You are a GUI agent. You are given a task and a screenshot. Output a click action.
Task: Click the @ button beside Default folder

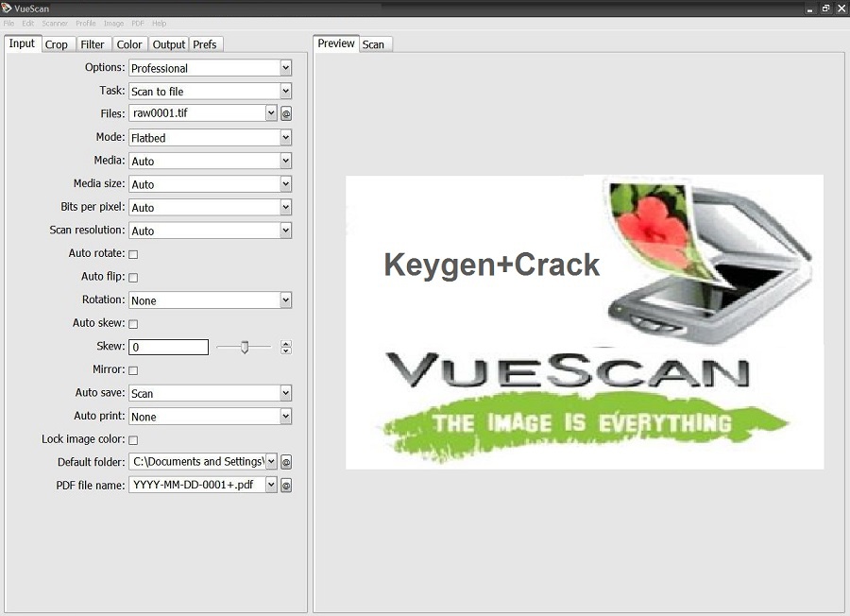point(286,462)
